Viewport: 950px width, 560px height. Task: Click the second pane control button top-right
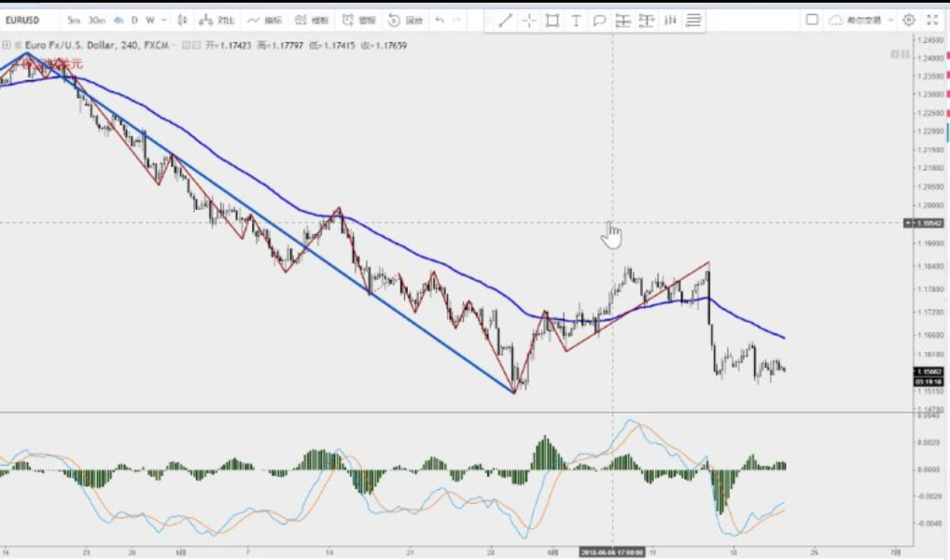[x=905, y=54]
